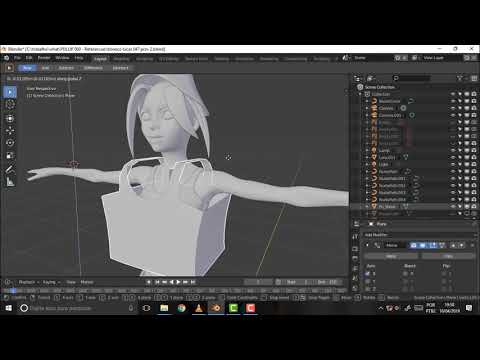Enable Flip X checkbox in Mirror modifier
This screenshot has height=360, width=480.
pos(444,273)
